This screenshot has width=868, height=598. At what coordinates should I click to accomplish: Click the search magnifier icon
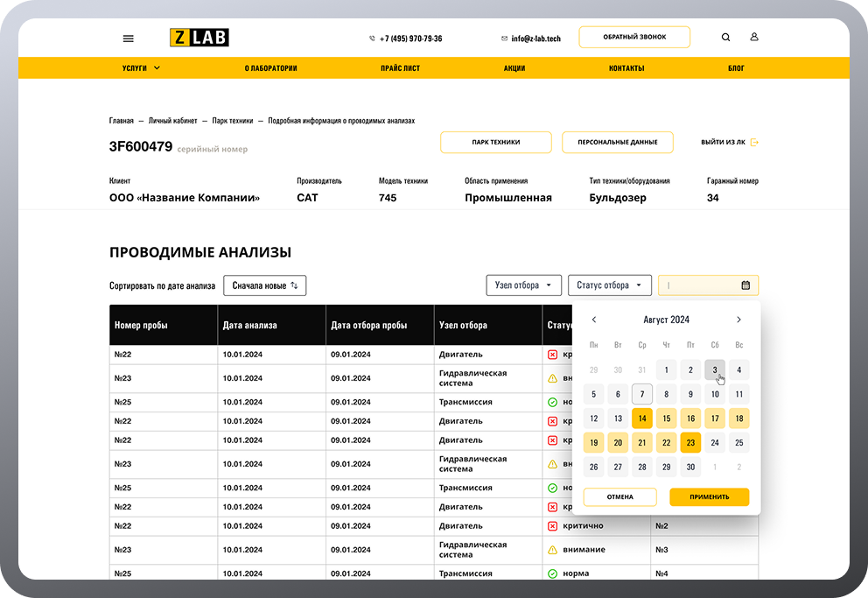point(725,38)
